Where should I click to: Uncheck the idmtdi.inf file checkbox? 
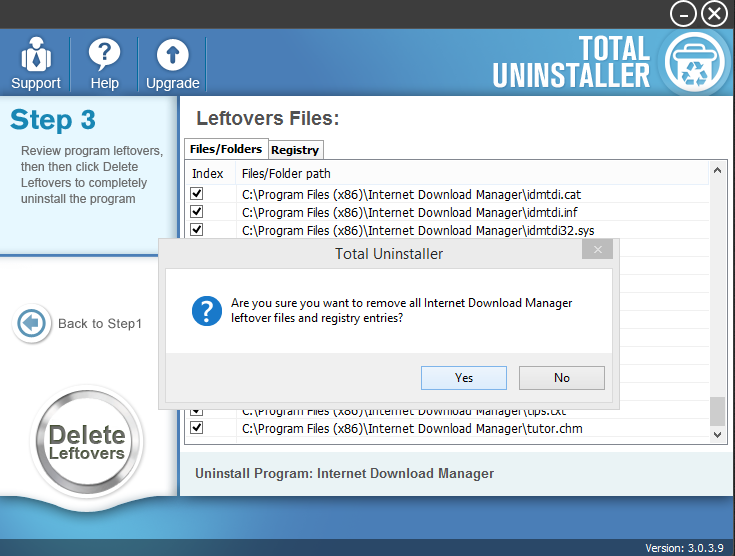point(197,211)
